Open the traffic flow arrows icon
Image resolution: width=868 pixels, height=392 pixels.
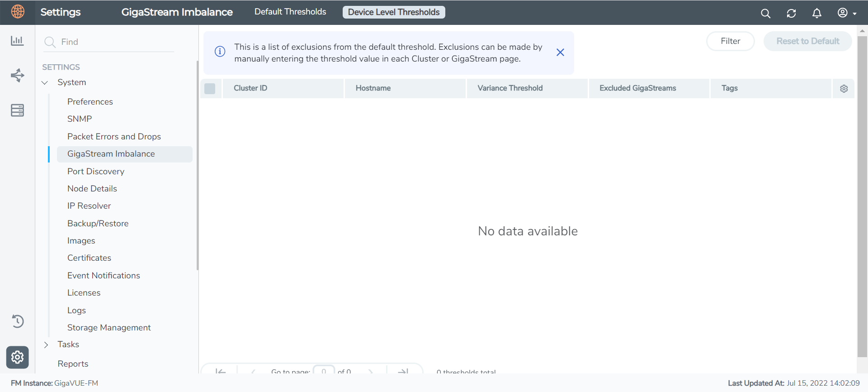(x=17, y=75)
